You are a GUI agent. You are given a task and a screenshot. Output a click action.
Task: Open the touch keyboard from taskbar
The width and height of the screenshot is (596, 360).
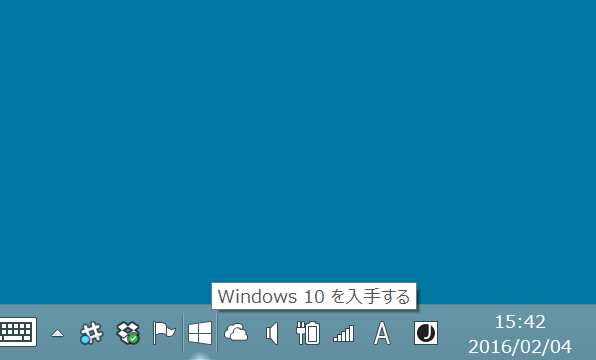point(18,332)
